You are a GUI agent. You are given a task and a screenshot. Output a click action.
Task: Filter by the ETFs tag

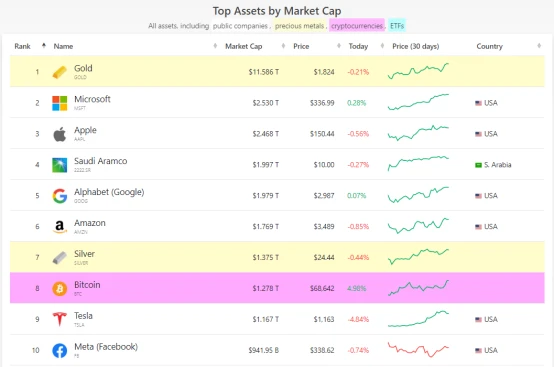(x=397, y=26)
